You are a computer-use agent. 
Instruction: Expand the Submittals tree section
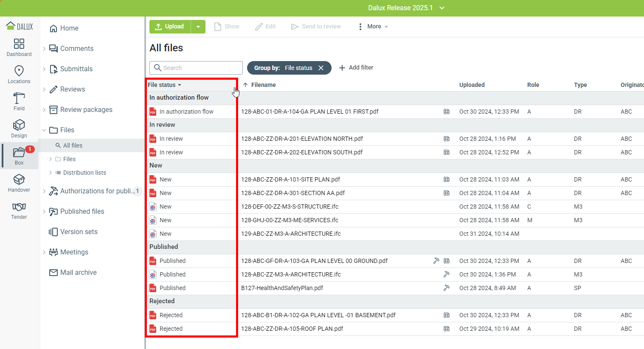point(44,69)
